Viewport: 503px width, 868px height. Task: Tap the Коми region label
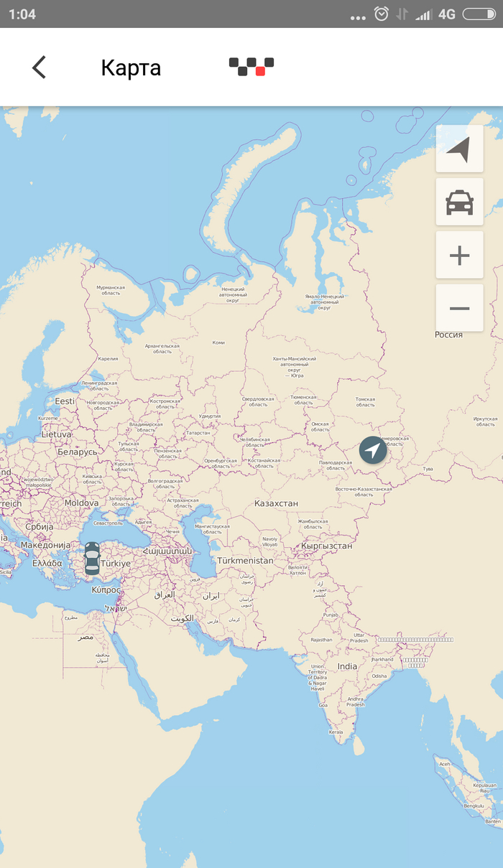pos(218,342)
